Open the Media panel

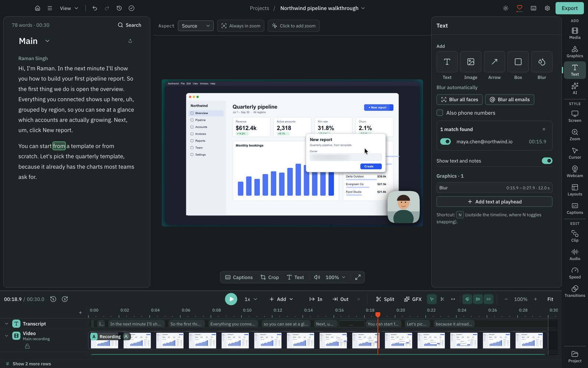coord(575,33)
